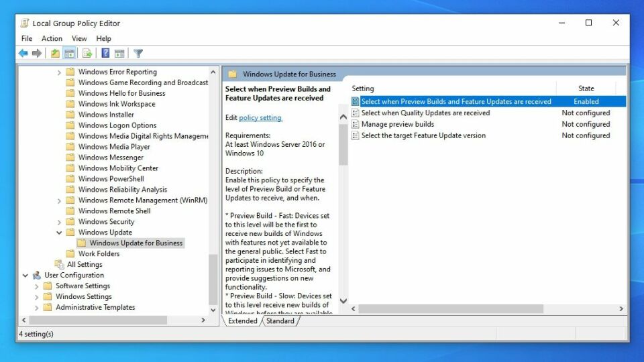Click the icon beside Select the target Feature Update
The image size is (644, 362).
click(356, 135)
